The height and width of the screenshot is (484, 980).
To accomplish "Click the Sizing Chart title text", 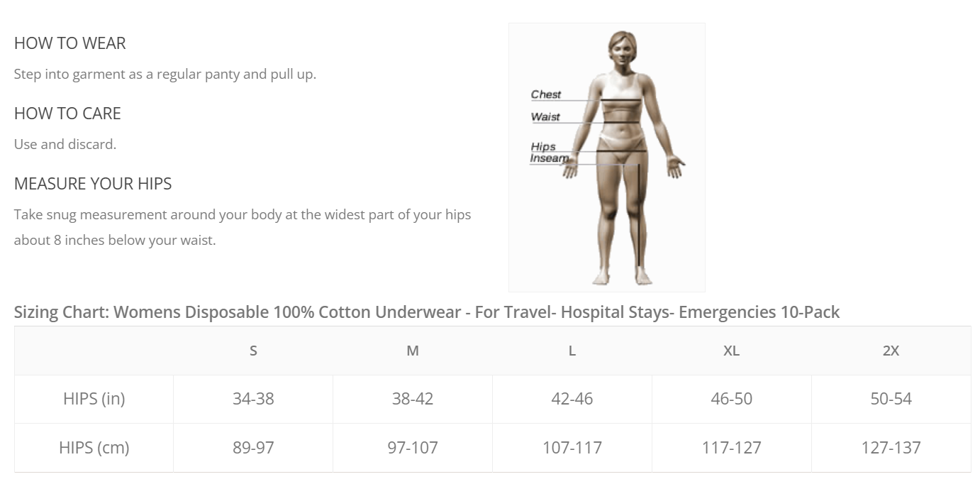I will tap(426, 312).
